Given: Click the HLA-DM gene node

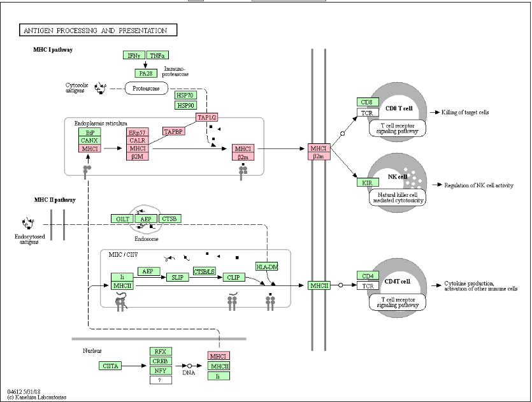Looking at the screenshot, I should (x=267, y=266).
